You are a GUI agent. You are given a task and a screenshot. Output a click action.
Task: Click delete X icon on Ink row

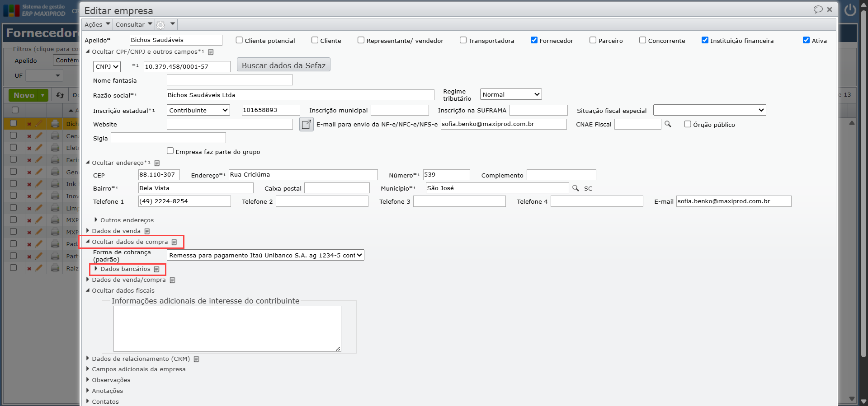click(x=29, y=184)
